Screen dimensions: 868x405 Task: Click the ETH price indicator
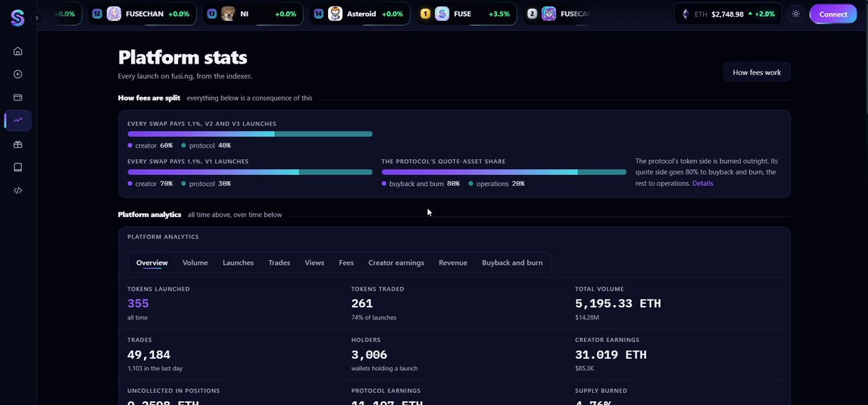point(728,14)
